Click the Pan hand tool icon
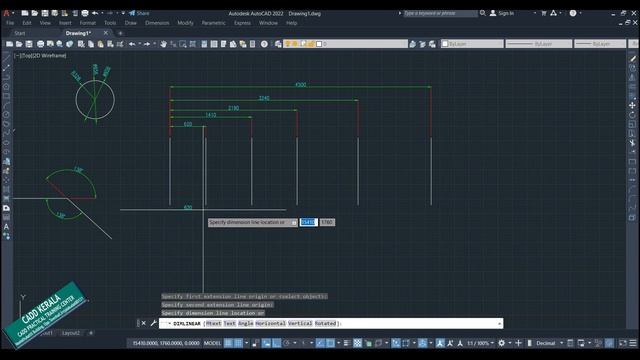 pyautogui.click(x=163, y=44)
